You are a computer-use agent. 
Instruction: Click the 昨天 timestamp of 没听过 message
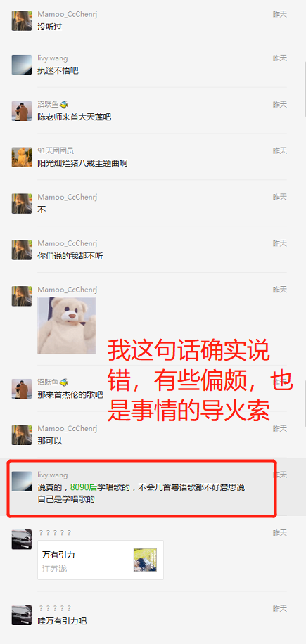coord(280,14)
